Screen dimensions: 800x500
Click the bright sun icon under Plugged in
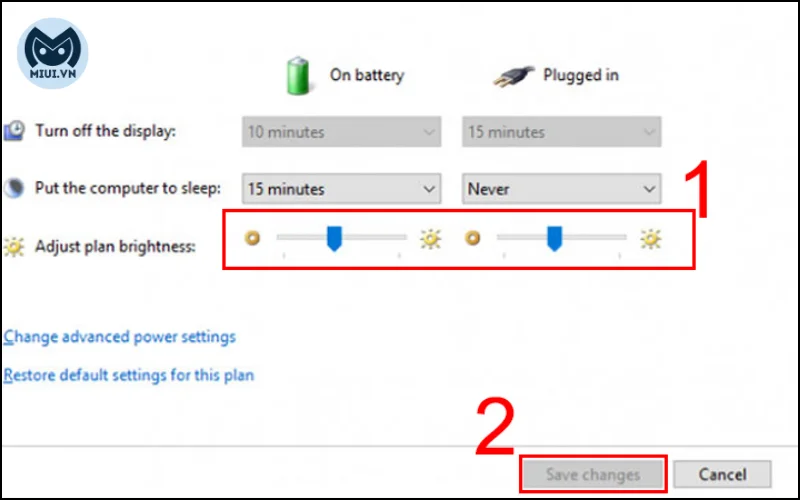point(651,239)
